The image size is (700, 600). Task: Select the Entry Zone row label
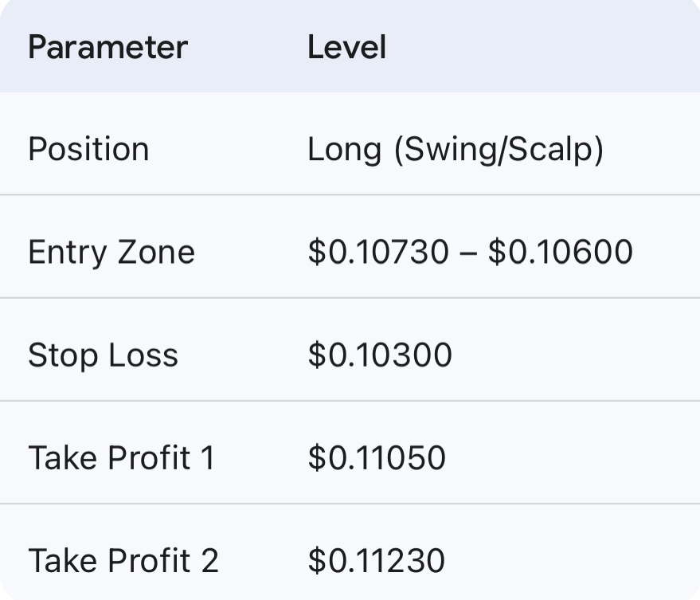click(111, 253)
